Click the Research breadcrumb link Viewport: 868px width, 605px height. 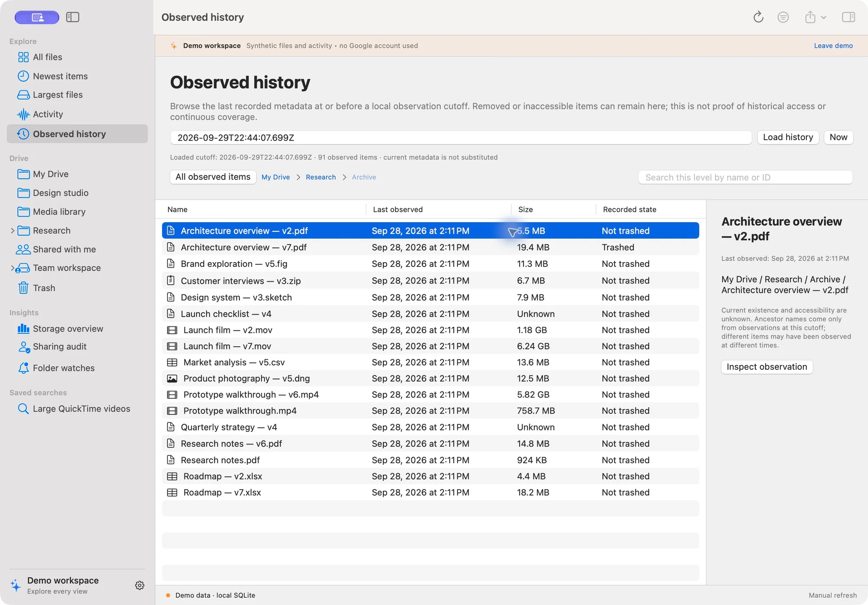[x=321, y=177]
